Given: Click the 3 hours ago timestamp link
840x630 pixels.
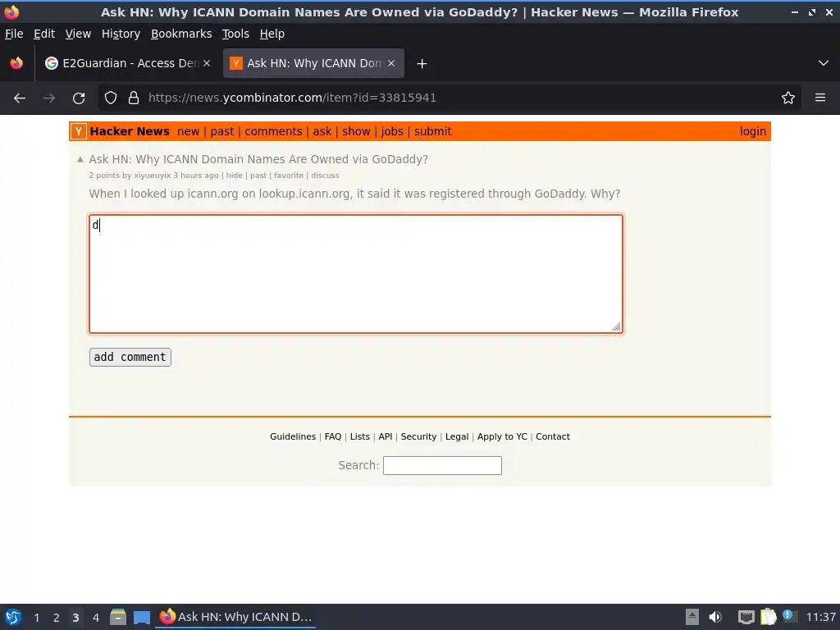Looking at the screenshot, I should pos(196,176).
